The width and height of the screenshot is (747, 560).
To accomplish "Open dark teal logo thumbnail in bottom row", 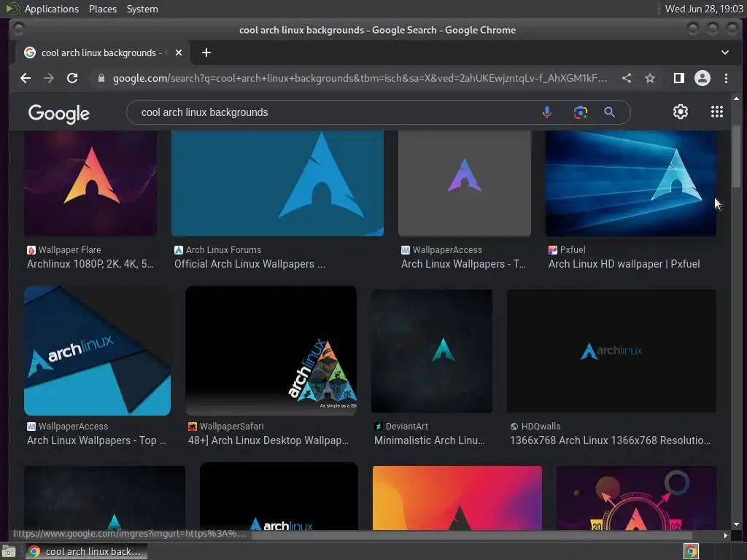I will 105,498.
